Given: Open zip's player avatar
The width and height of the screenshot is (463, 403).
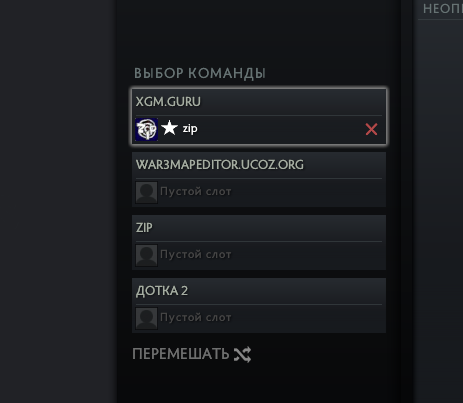Looking at the screenshot, I should (147, 129).
